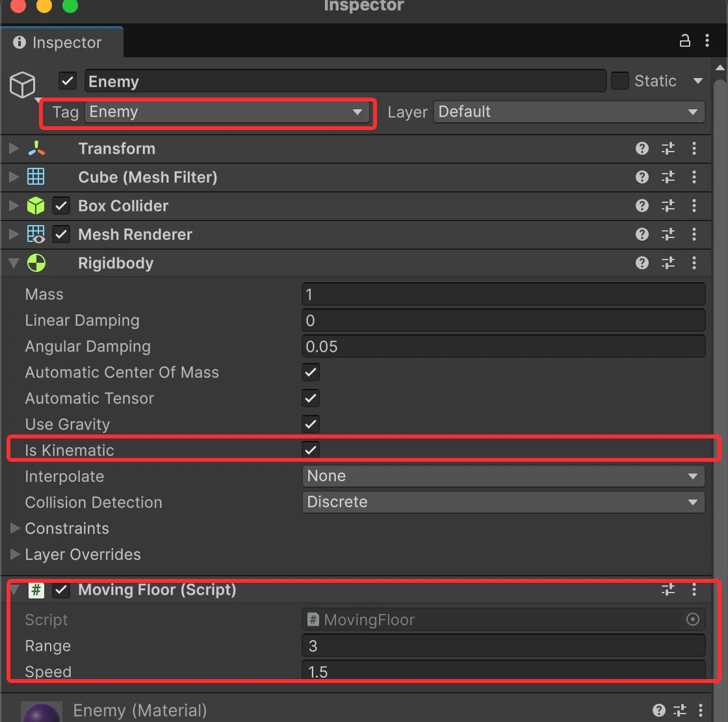Viewport: 728px width, 722px height.
Task: Click the script object picker circle
Action: 692,619
